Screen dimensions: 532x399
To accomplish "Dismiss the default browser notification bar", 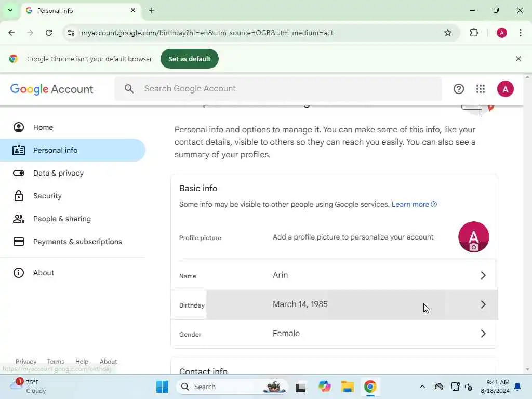I will [518, 59].
